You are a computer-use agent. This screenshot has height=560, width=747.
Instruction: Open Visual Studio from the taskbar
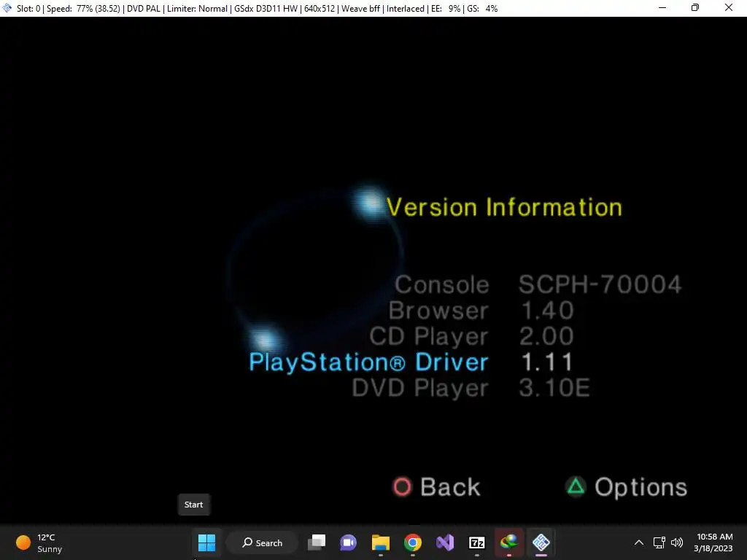[445, 542]
